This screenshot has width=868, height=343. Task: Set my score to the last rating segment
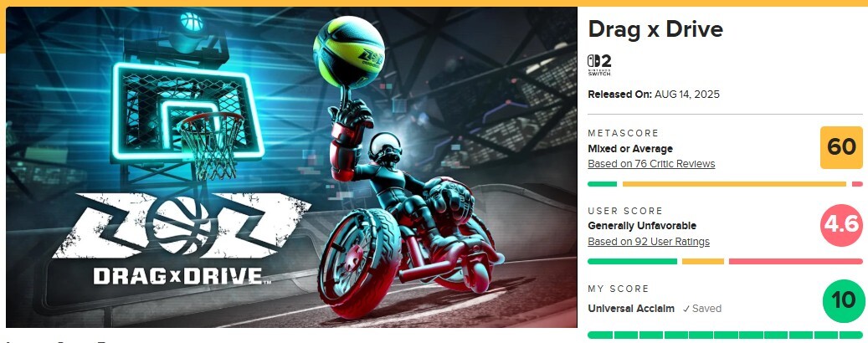pyautogui.click(x=851, y=335)
